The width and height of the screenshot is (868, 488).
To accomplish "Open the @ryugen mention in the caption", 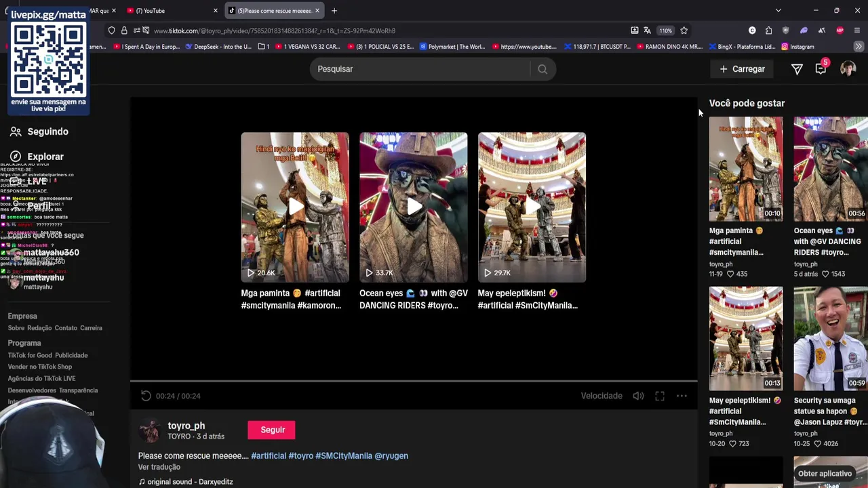I will (391, 456).
